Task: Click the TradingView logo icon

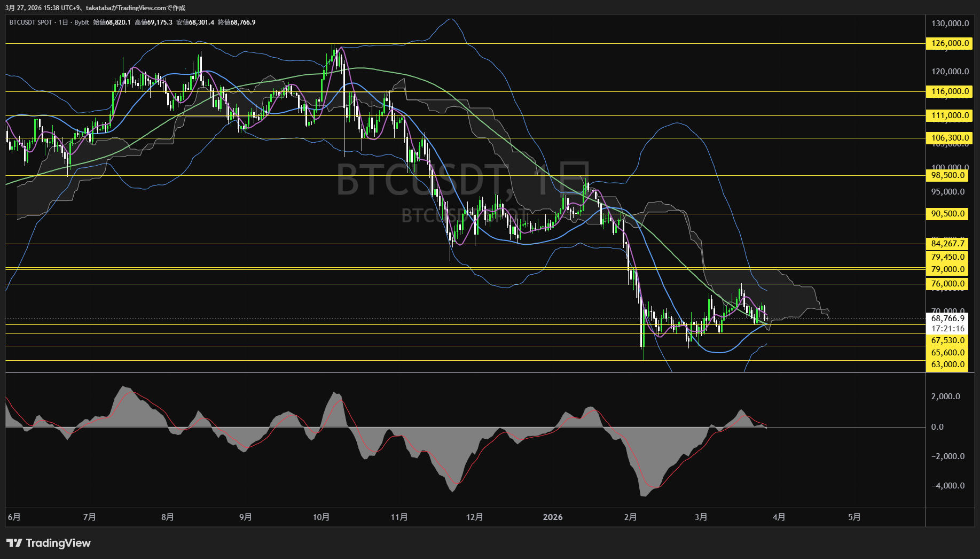Action: pyautogui.click(x=14, y=543)
